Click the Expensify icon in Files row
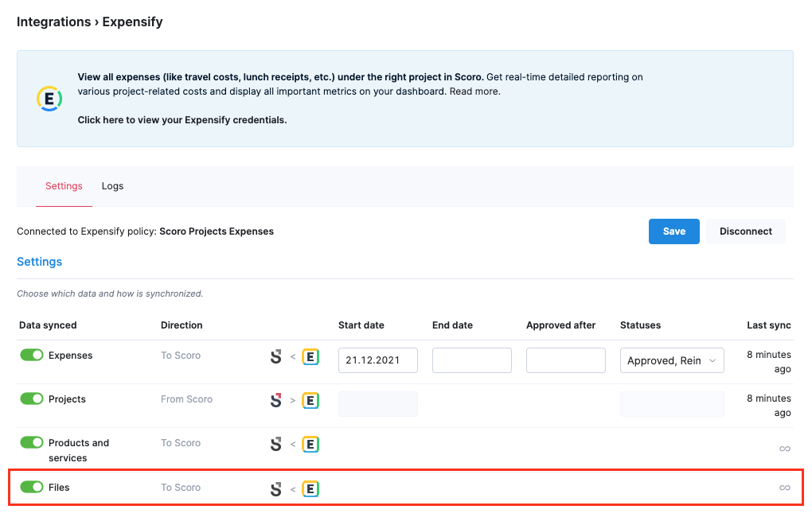Screen dimensions: 812x525 tap(310, 488)
